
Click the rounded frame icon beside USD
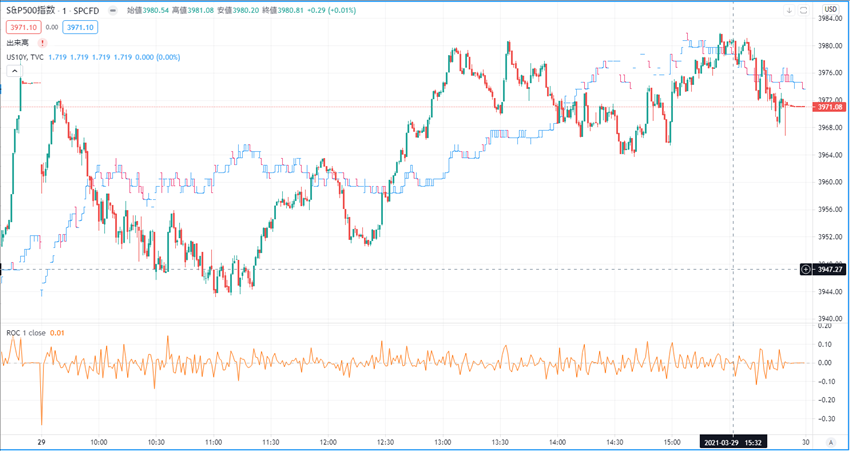pos(803,10)
